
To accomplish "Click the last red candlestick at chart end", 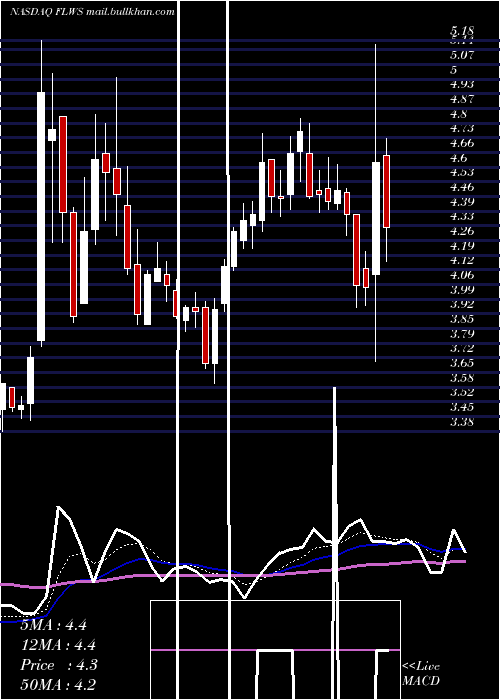I will tap(386, 192).
